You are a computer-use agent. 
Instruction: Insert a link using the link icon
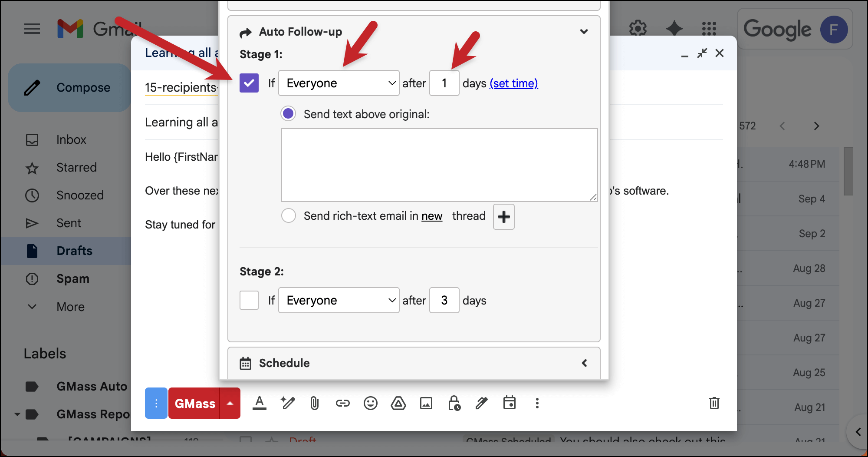pyautogui.click(x=342, y=404)
